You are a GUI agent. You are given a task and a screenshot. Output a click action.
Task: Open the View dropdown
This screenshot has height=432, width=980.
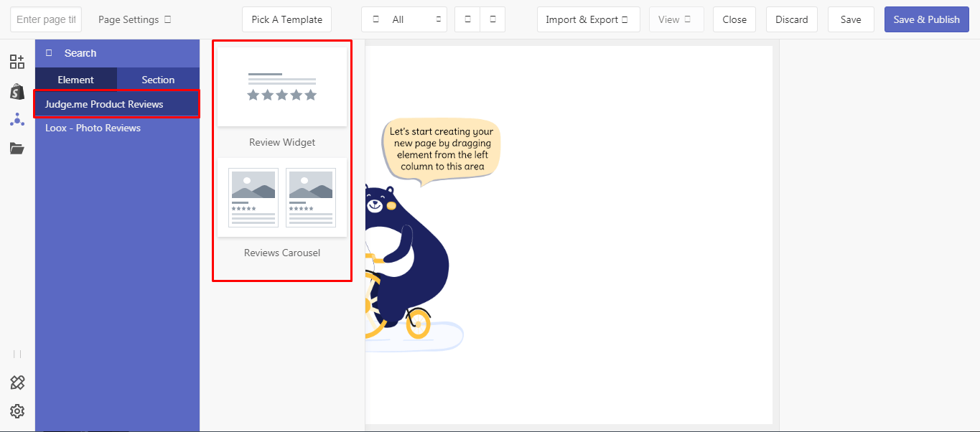pyautogui.click(x=676, y=19)
